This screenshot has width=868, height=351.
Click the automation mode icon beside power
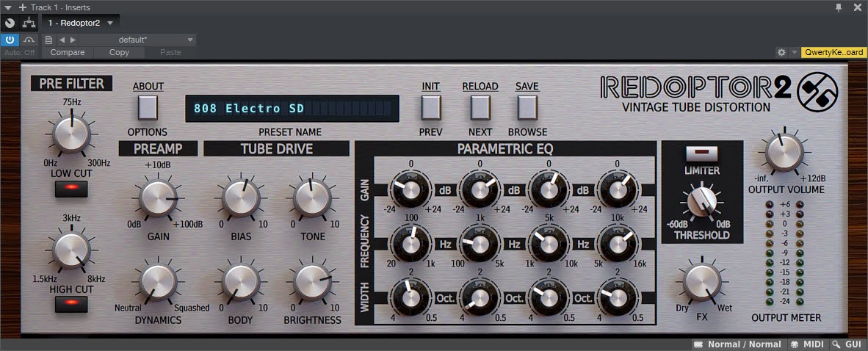tap(29, 40)
